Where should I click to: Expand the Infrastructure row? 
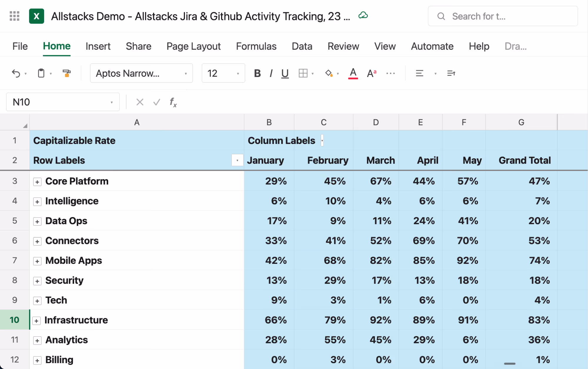[x=36, y=321]
